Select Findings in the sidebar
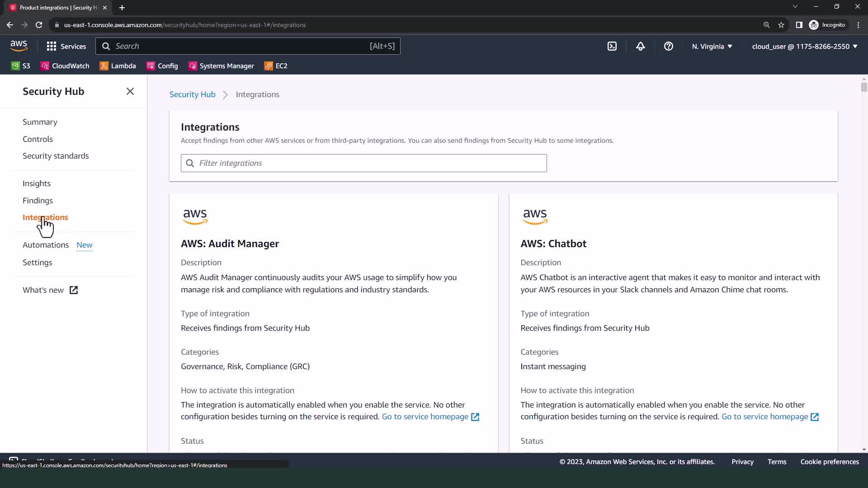 [38, 200]
